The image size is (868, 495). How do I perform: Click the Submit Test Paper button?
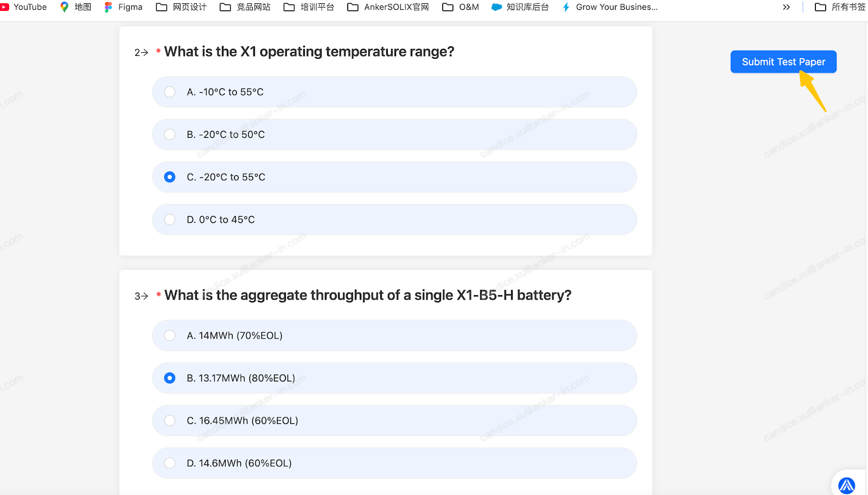click(x=783, y=62)
